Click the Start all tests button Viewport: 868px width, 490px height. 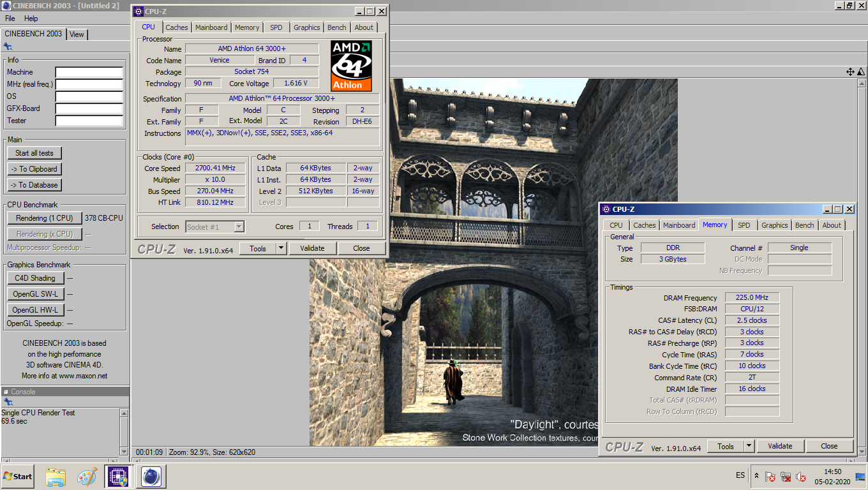pos(34,153)
